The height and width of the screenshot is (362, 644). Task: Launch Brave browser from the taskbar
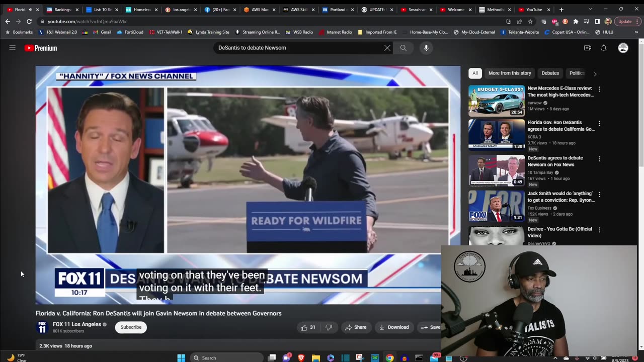click(301, 358)
